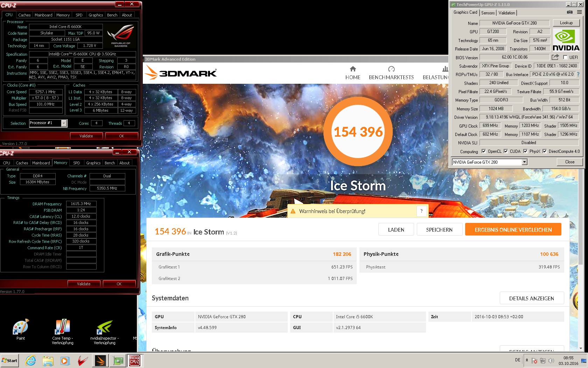588x368 pixels.
Task: Toggle the OpenCL checkbox
Action: 484,151
